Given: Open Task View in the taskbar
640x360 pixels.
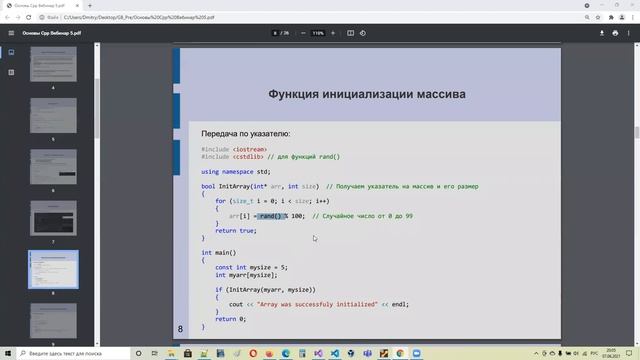Looking at the screenshot, I should [x=154, y=353].
